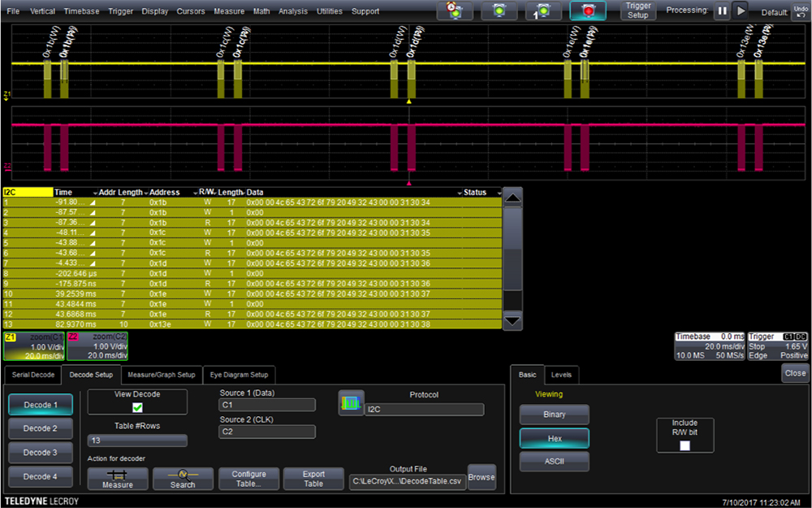Expand the Address column sort arrow
The height and width of the screenshot is (508, 812).
pyautogui.click(x=195, y=193)
